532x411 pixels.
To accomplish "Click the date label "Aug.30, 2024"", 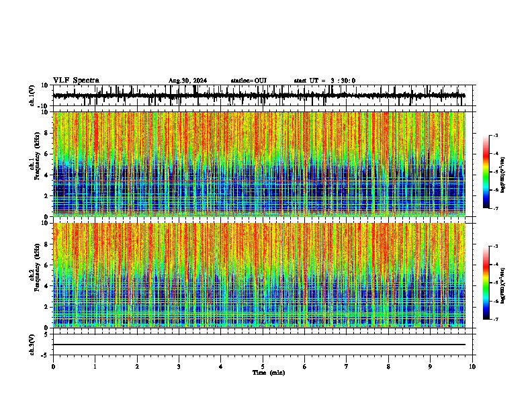I will tap(187, 81).
